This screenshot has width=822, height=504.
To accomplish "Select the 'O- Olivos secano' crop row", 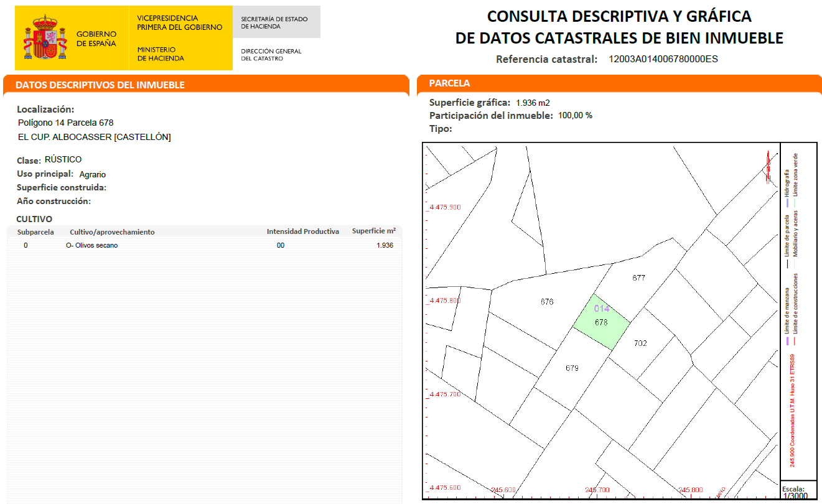I will click(92, 245).
